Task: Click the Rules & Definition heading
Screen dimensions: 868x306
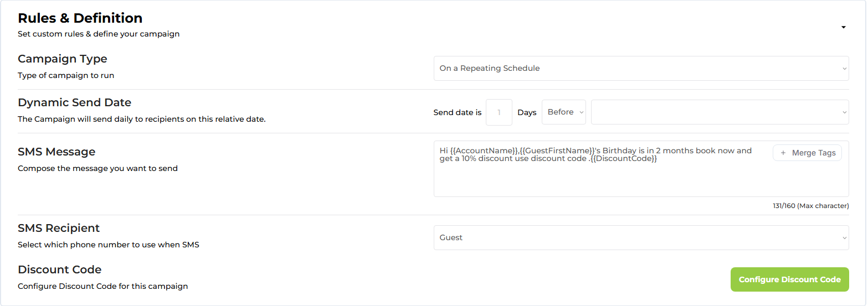Action: [x=80, y=18]
